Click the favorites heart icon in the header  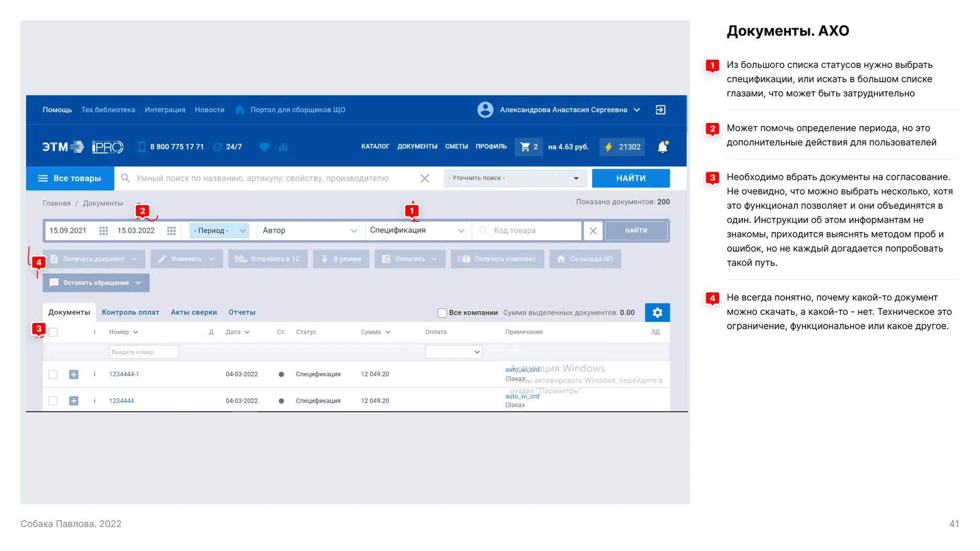[264, 147]
